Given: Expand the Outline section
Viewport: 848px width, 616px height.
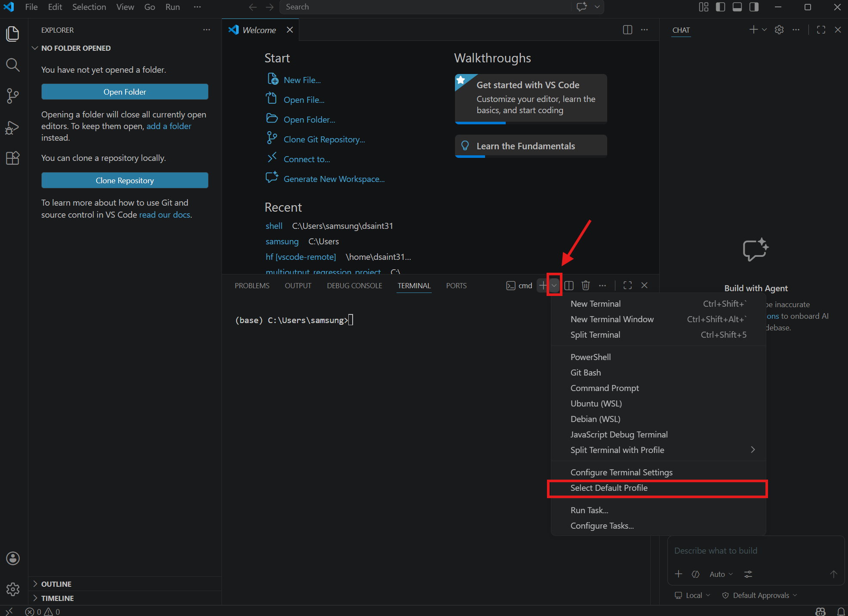Looking at the screenshot, I should click(x=125, y=584).
